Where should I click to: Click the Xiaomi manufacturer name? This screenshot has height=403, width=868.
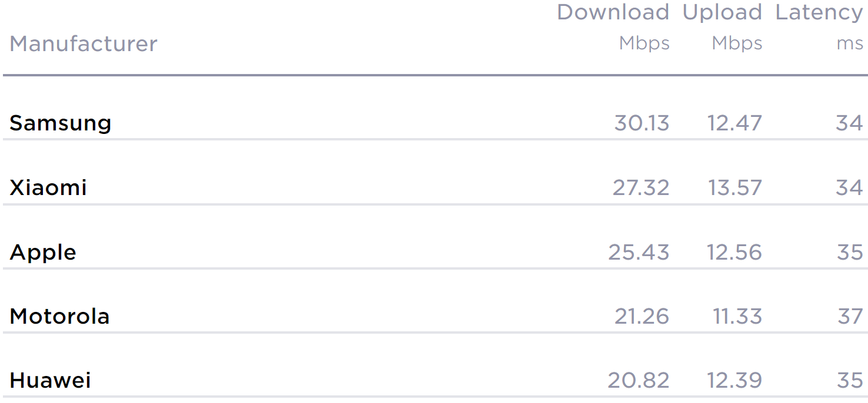pyautogui.click(x=48, y=188)
